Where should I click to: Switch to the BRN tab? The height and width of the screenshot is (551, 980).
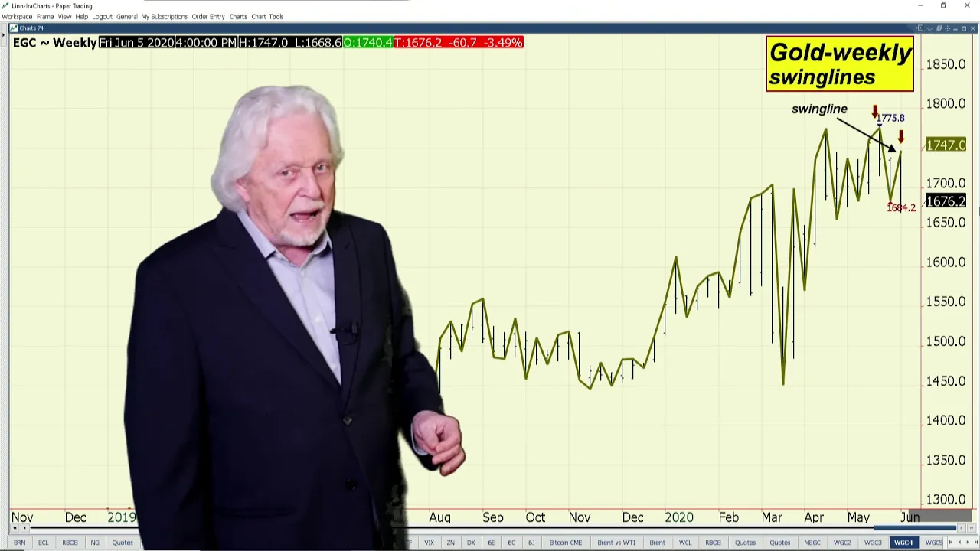(19, 543)
